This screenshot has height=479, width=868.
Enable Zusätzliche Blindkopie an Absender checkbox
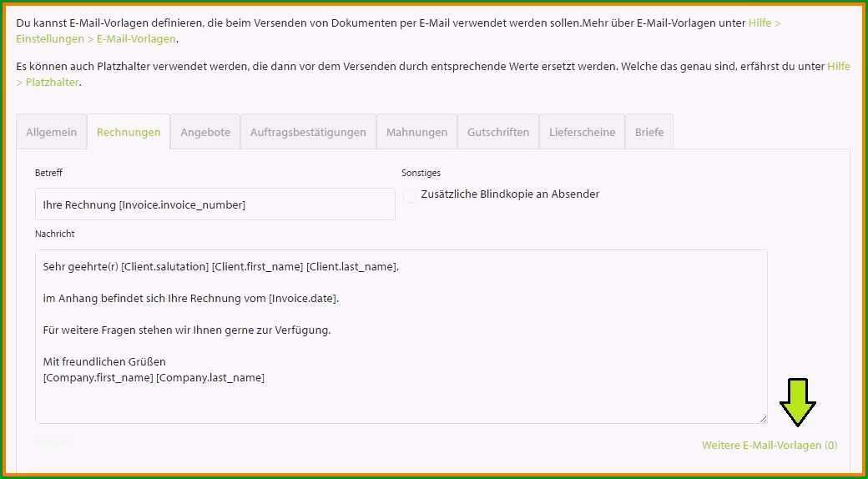pos(410,195)
